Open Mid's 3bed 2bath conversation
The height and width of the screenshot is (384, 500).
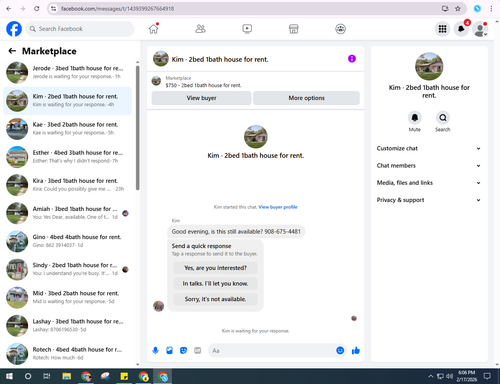click(x=67, y=297)
